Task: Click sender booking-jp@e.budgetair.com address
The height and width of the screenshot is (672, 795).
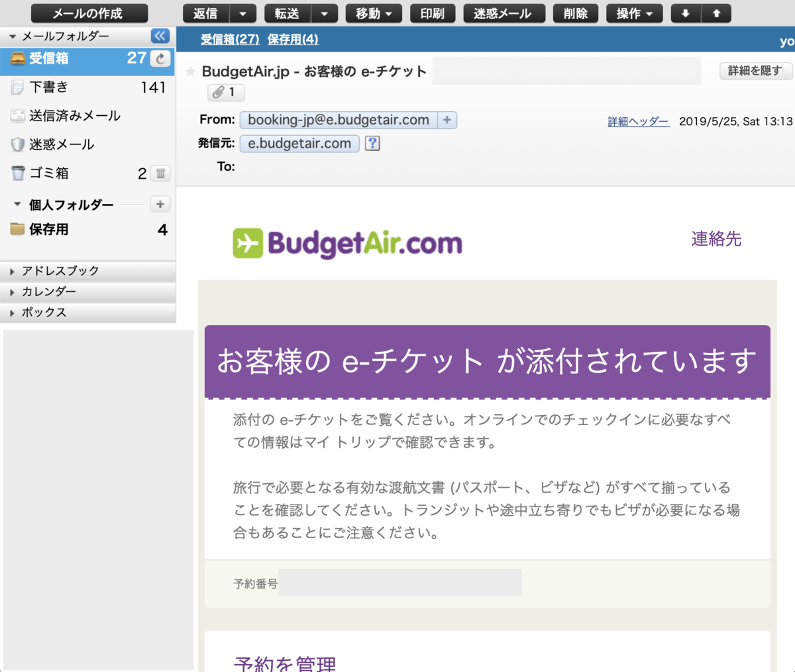Action: [x=339, y=120]
